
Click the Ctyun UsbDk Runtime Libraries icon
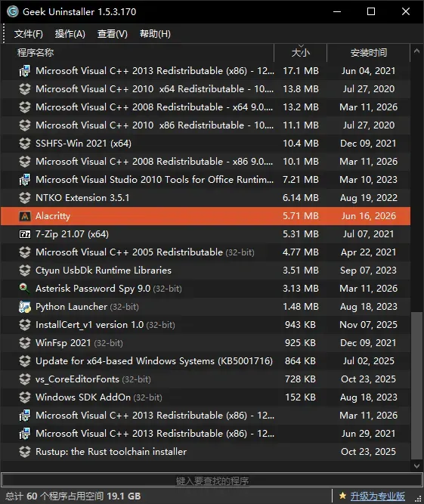click(x=25, y=271)
